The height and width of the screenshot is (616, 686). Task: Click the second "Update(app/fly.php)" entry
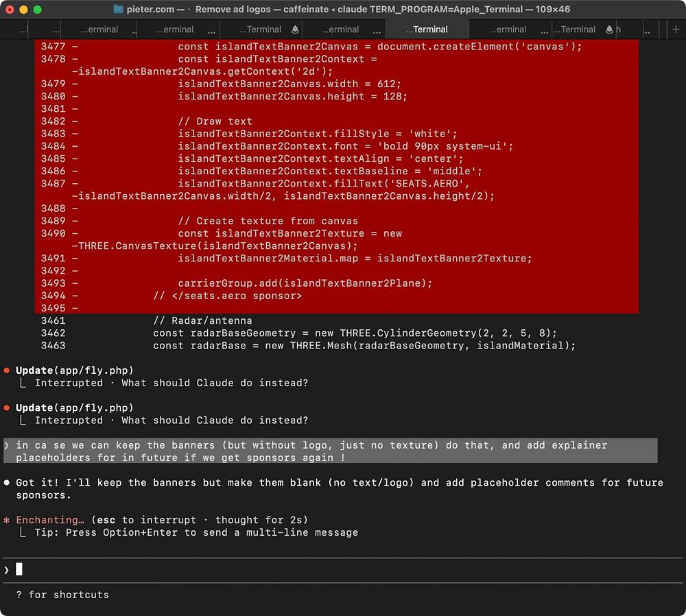(74, 407)
